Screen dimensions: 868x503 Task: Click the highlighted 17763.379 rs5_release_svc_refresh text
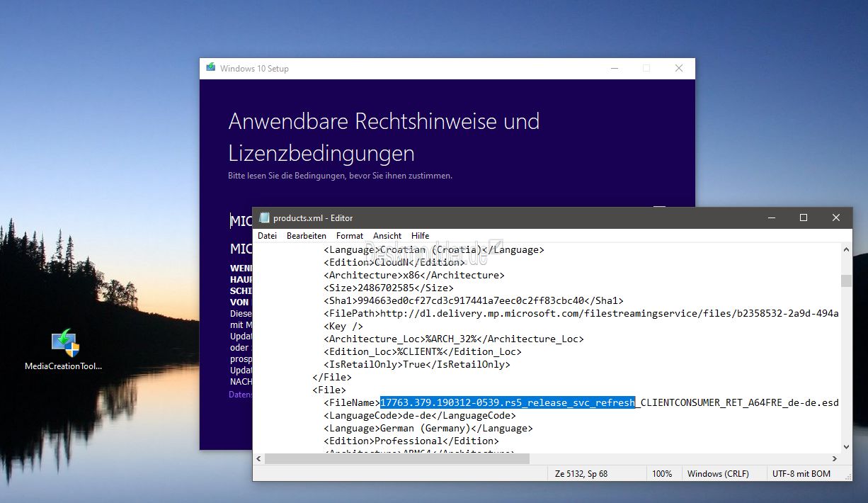508,402
